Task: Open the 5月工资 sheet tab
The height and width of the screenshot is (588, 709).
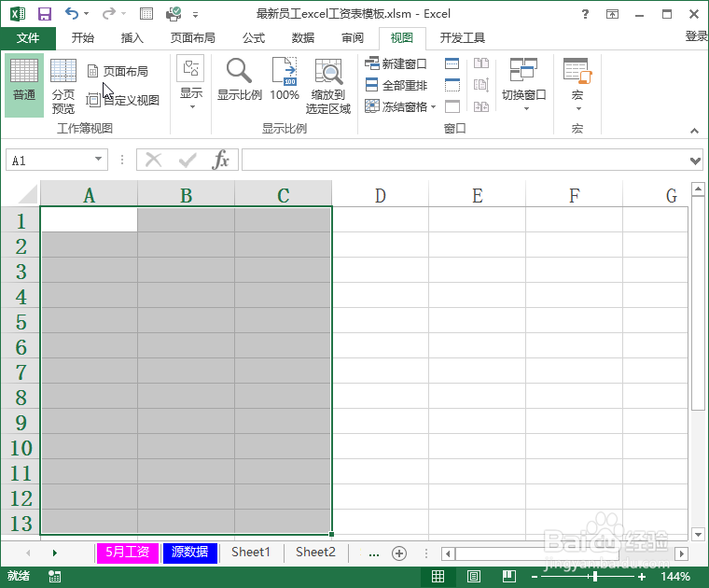Action: pos(127,553)
